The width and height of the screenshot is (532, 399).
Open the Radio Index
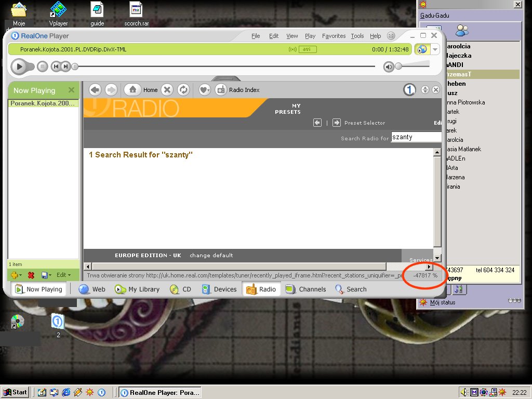click(237, 90)
